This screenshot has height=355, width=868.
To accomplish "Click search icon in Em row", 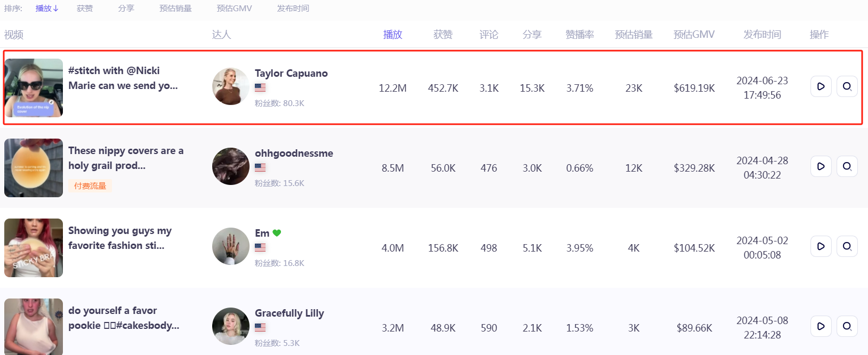I will pos(847,246).
